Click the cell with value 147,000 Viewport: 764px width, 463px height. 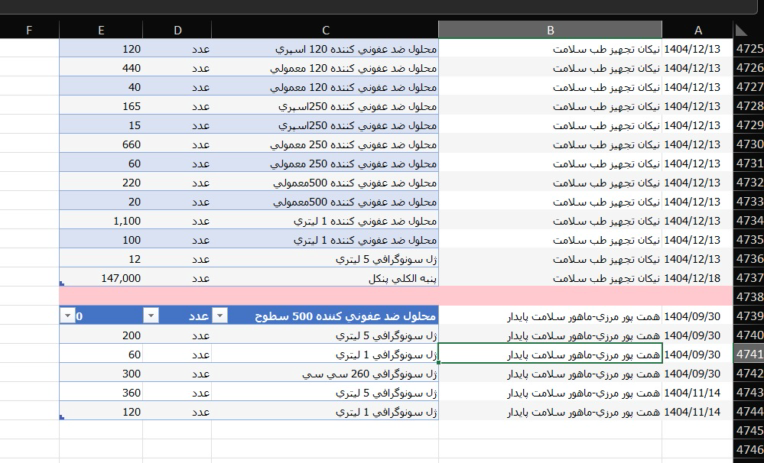tap(101, 278)
